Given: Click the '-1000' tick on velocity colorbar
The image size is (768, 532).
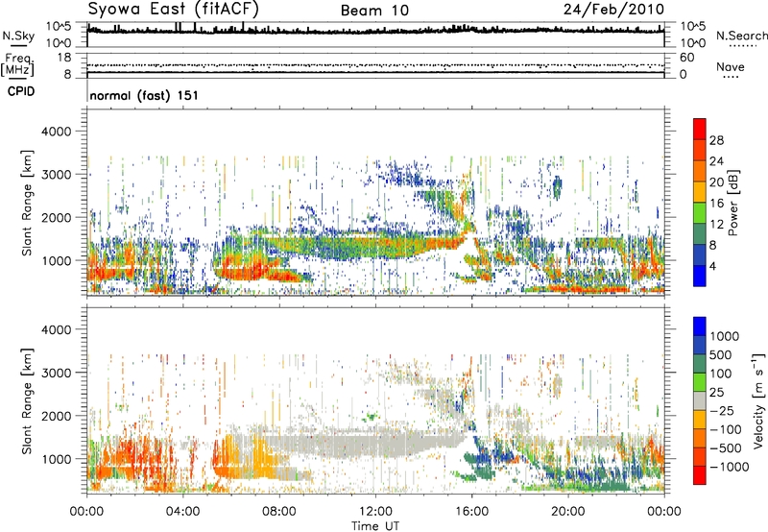Looking at the screenshot, I should tap(730, 467).
